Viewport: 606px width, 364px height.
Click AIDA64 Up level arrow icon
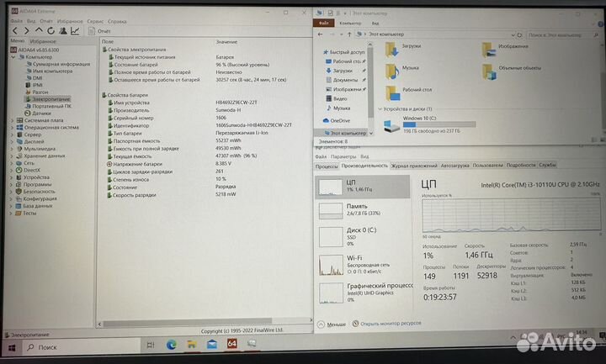point(39,30)
